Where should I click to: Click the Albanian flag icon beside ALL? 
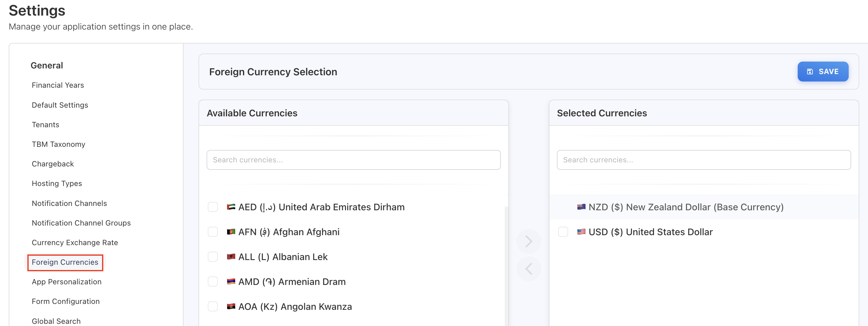(231, 257)
